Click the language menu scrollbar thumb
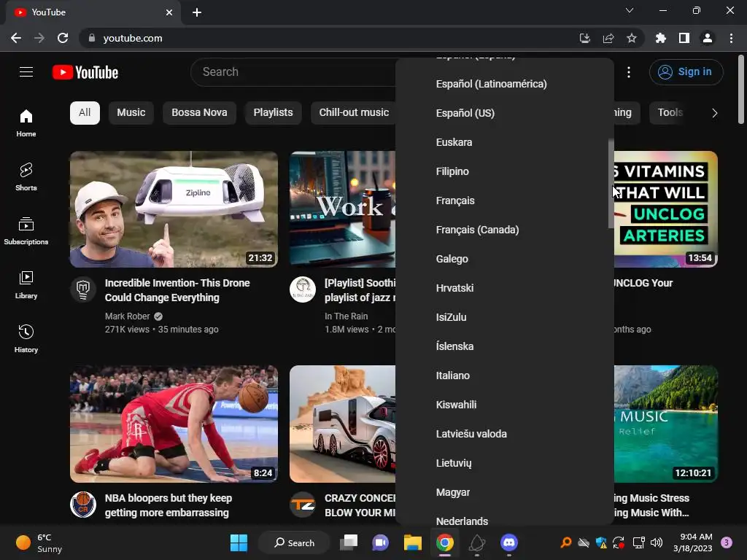 tap(611, 184)
